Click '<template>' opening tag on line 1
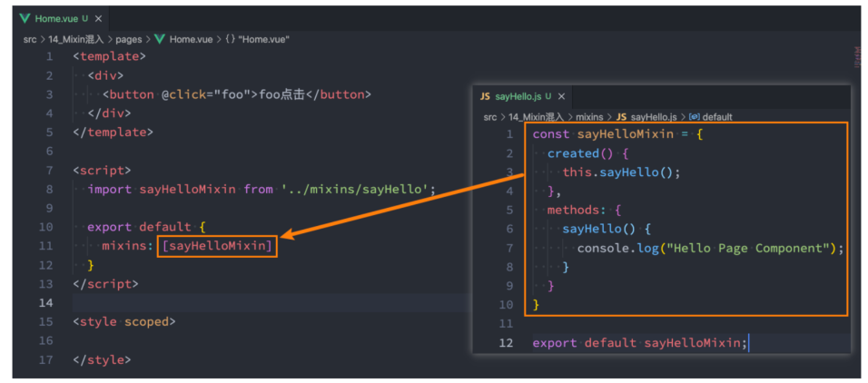This screenshot has height=383, width=868. coord(110,56)
